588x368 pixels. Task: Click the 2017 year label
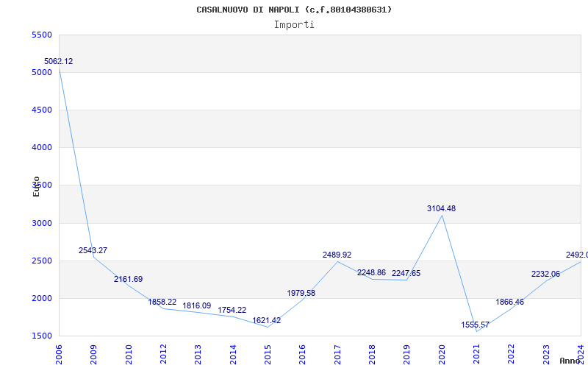[x=337, y=354]
